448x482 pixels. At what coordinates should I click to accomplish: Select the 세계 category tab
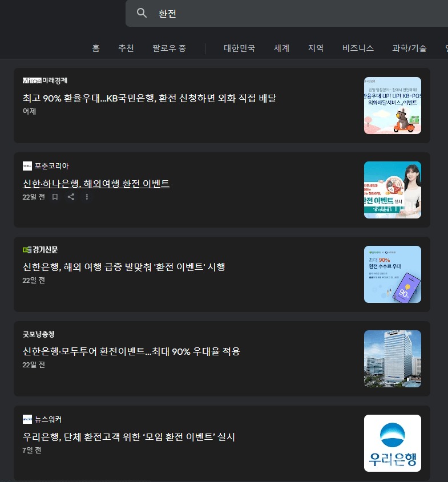[282, 48]
